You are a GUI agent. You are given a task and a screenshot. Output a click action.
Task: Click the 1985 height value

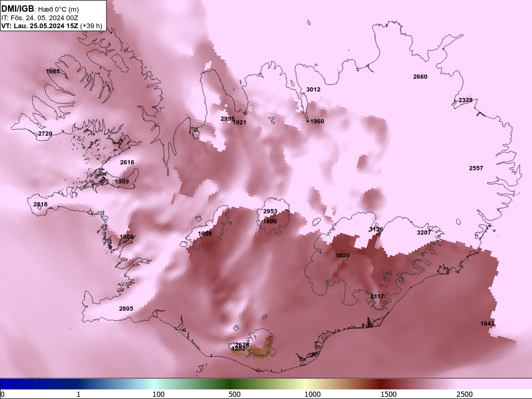click(53, 71)
